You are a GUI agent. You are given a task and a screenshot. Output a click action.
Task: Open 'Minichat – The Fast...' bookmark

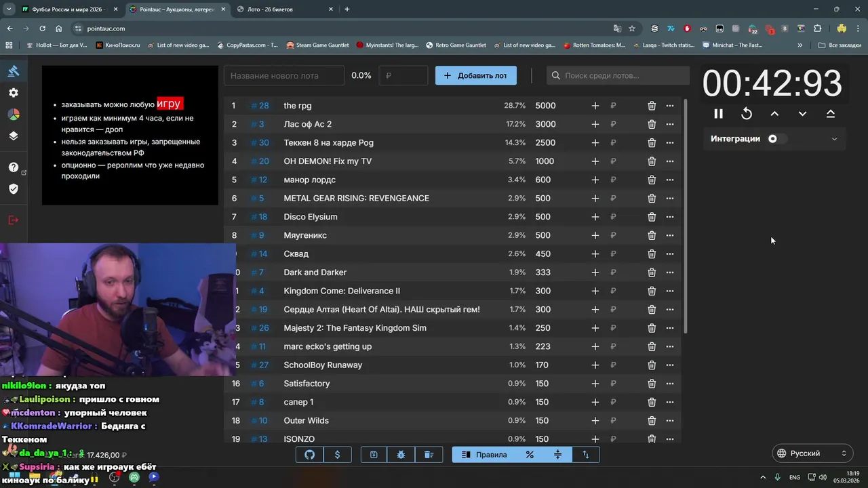click(x=733, y=45)
